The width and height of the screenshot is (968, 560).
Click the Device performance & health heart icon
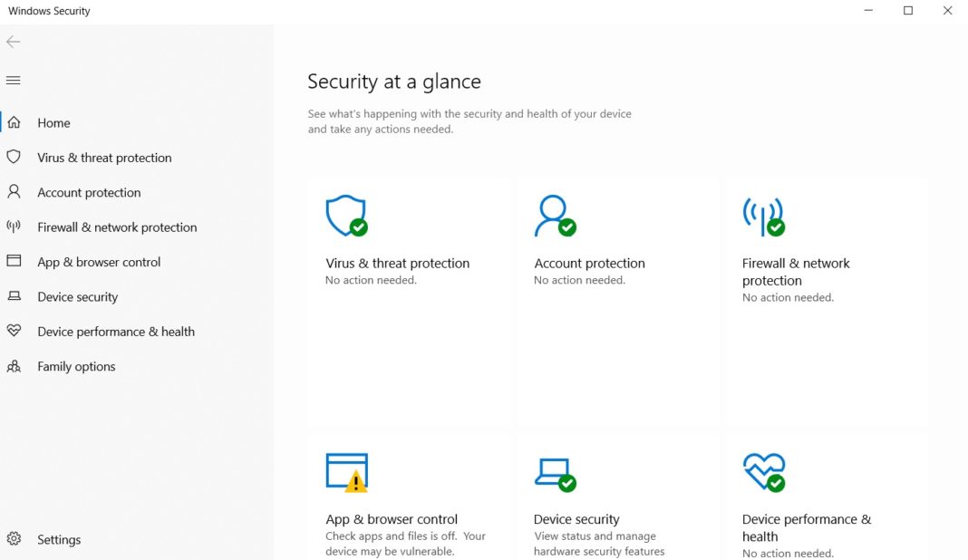pyautogui.click(x=764, y=470)
